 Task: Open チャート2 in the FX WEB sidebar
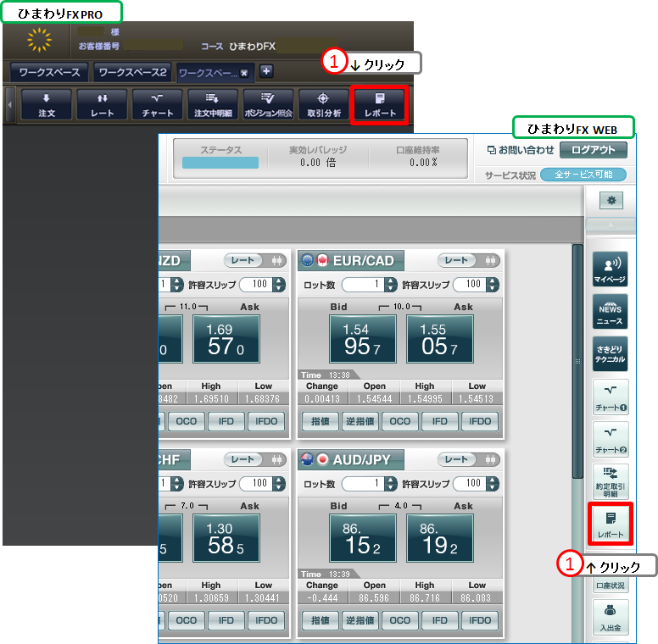pyautogui.click(x=611, y=439)
